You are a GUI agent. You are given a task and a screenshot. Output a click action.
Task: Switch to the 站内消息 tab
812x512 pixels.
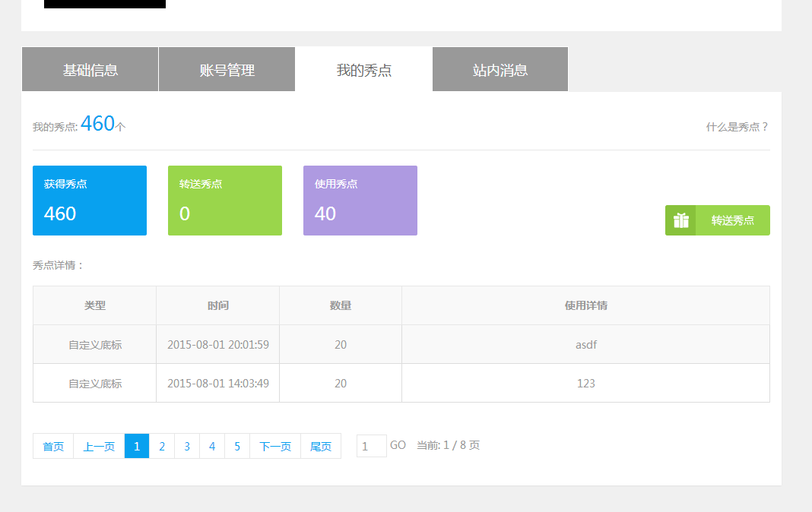[x=500, y=69]
